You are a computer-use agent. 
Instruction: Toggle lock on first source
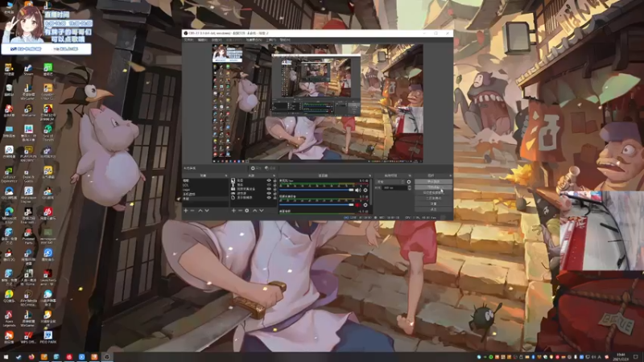[275, 180]
